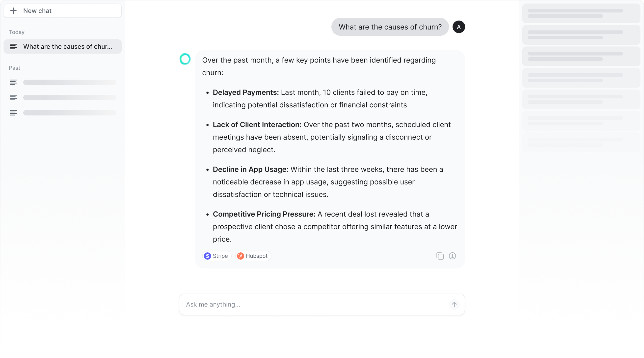Viewport: 644px width, 358px height.
Task: Open the Hubspot source badge
Action: 253,256
